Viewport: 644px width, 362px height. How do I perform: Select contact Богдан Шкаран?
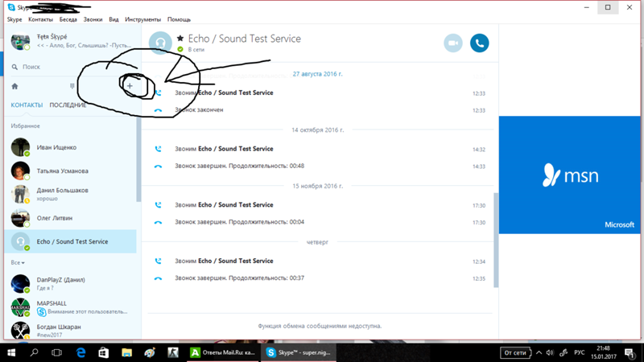70,331
